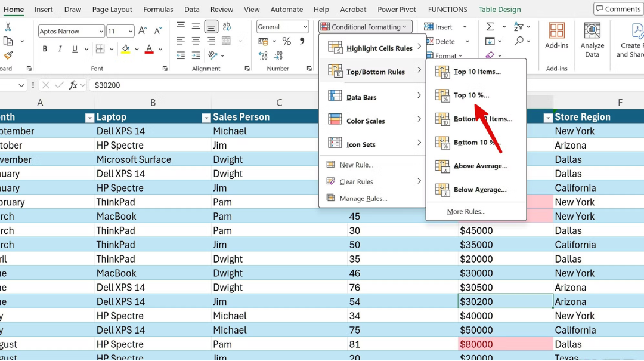The height and width of the screenshot is (361, 644).
Task: Choose More Rules at the submenu bottom
Action: 466,212
